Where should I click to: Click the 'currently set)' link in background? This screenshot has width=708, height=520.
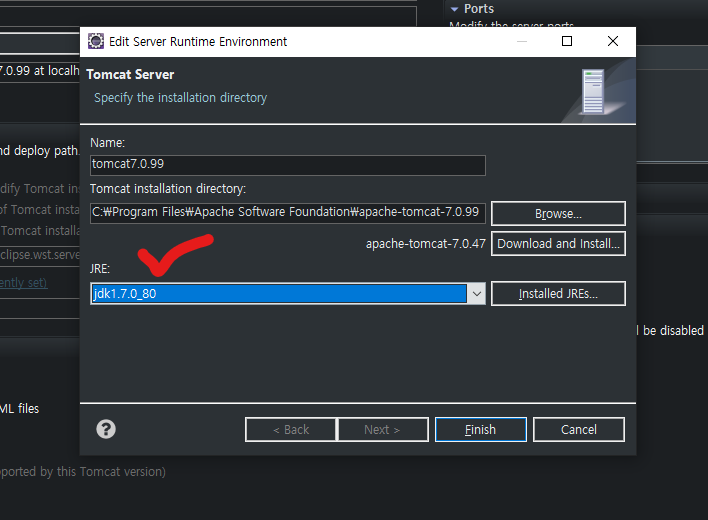point(23,283)
